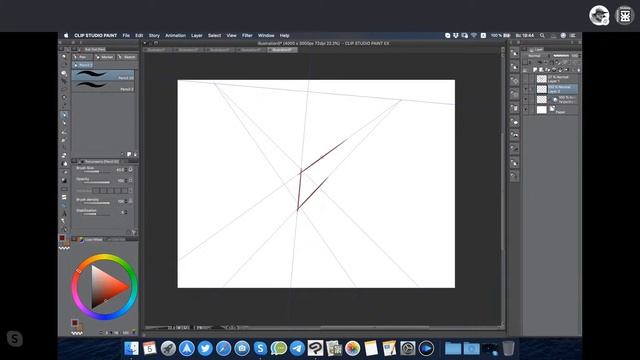The width and height of the screenshot is (640, 360).
Task: Open the Animation menu
Action: click(176, 36)
